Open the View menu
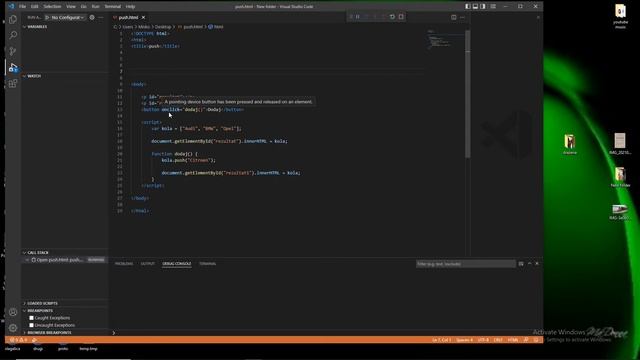640x360 pixels. [71, 7]
